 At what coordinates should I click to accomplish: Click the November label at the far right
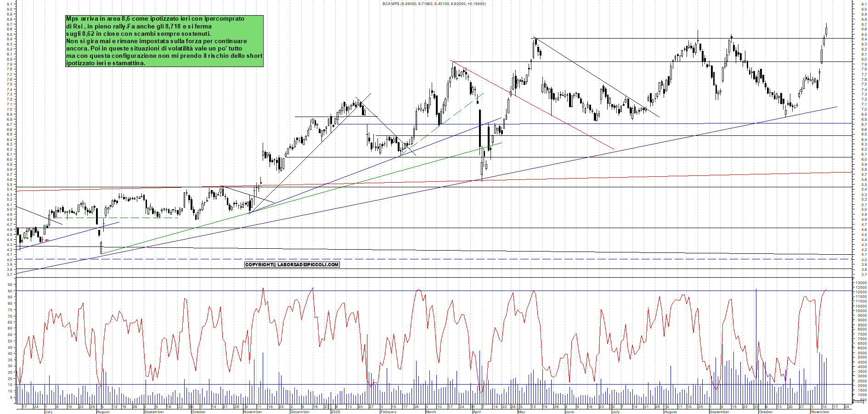[820, 412]
